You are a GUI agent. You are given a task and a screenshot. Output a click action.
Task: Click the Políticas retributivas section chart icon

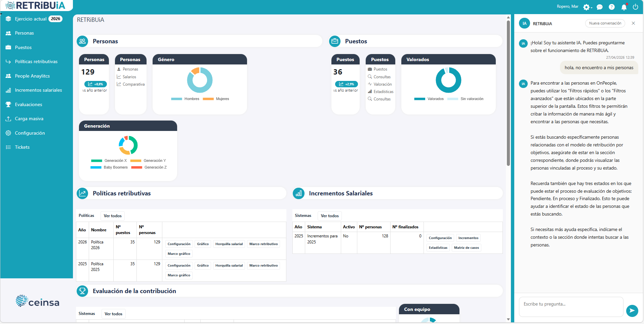82,193
